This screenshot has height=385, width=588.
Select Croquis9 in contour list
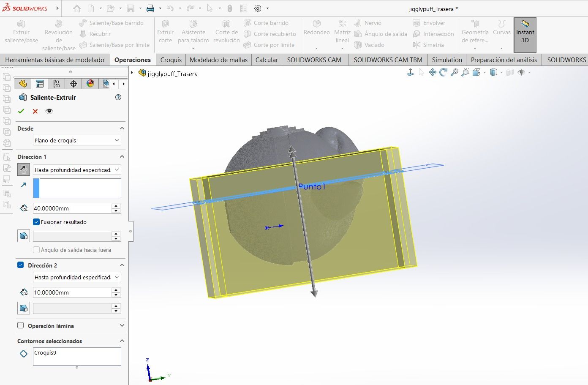tap(45, 352)
